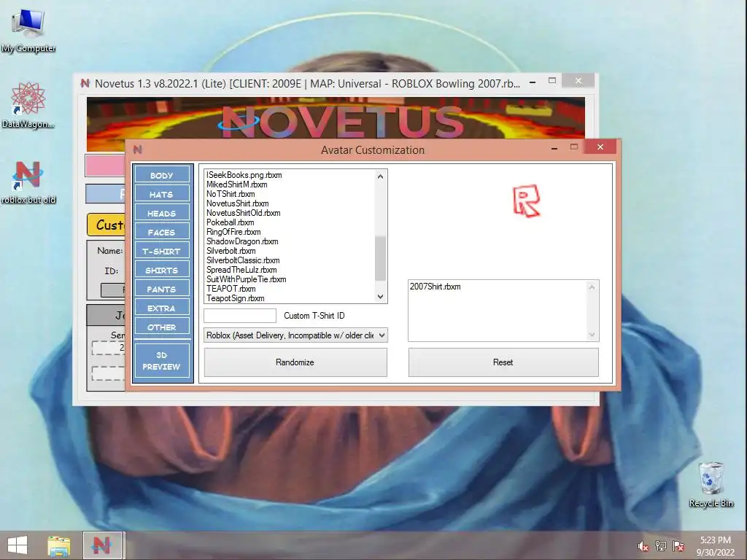The image size is (747, 560).
Task: Maximize the Novetus main window
Action: (552, 81)
